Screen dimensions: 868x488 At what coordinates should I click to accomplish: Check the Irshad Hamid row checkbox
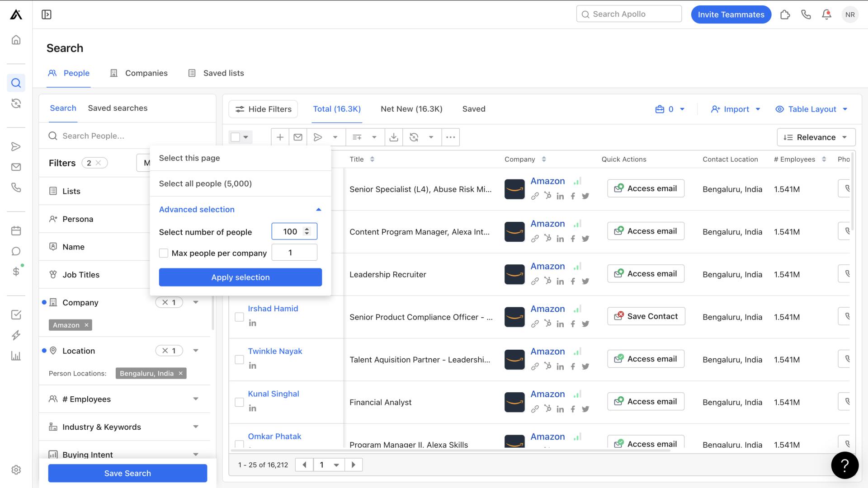point(239,317)
